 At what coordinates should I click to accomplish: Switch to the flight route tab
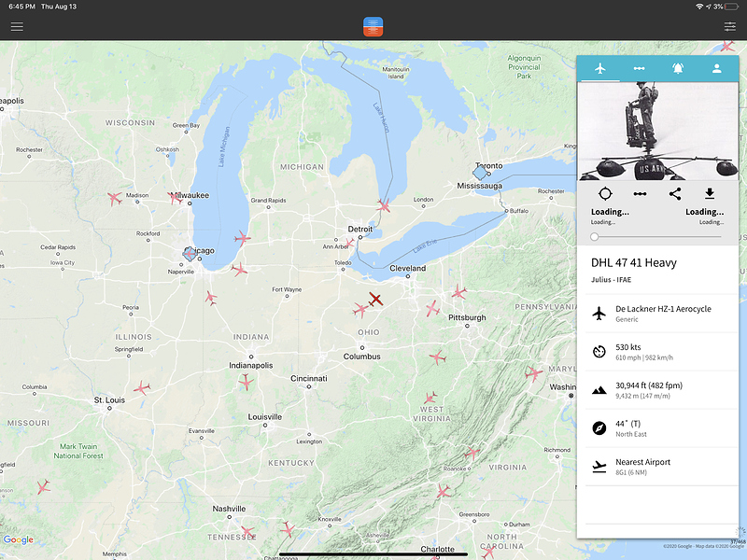639,68
